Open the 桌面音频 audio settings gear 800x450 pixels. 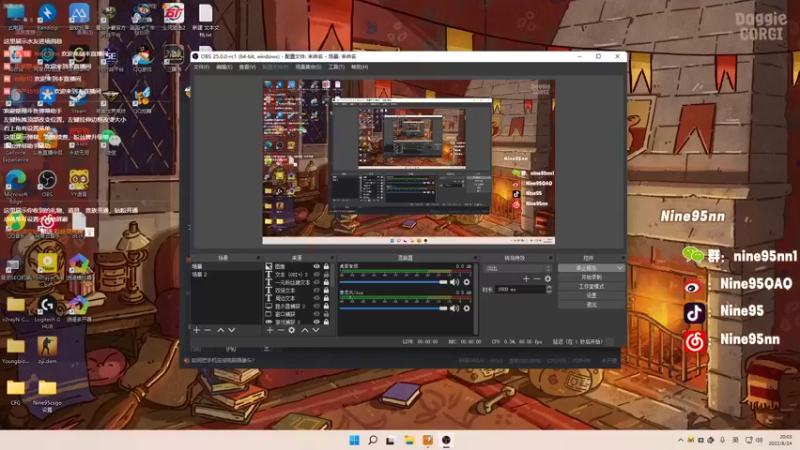click(466, 282)
